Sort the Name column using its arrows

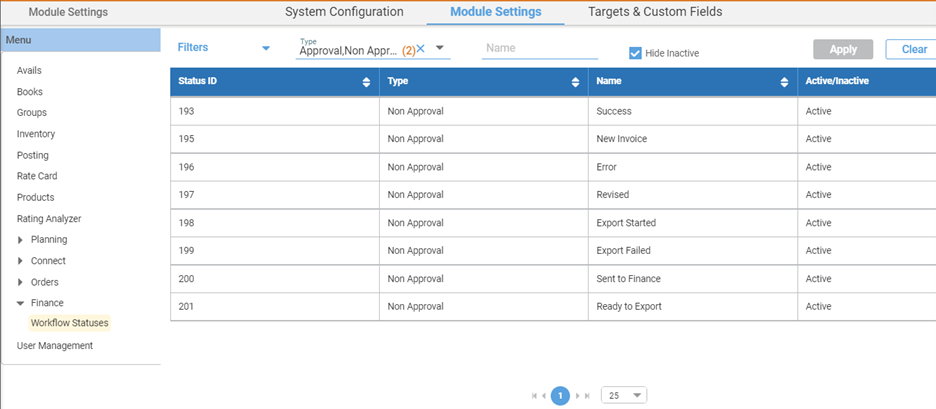(x=784, y=83)
